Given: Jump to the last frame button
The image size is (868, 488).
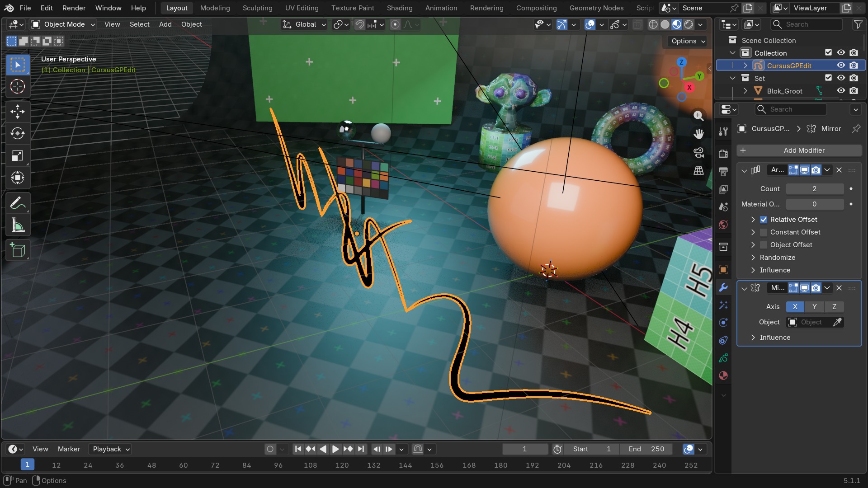Looking at the screenshot, I should point(360,449).
